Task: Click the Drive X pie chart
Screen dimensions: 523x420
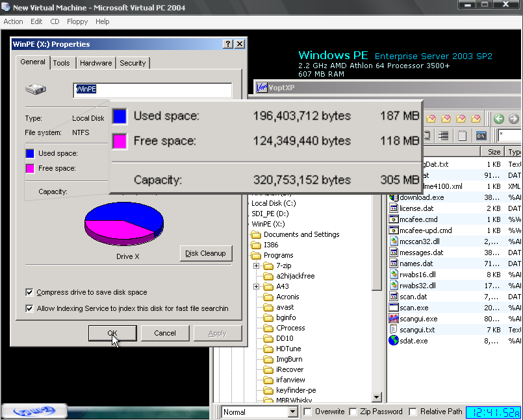Action: (x=123, y=224)
